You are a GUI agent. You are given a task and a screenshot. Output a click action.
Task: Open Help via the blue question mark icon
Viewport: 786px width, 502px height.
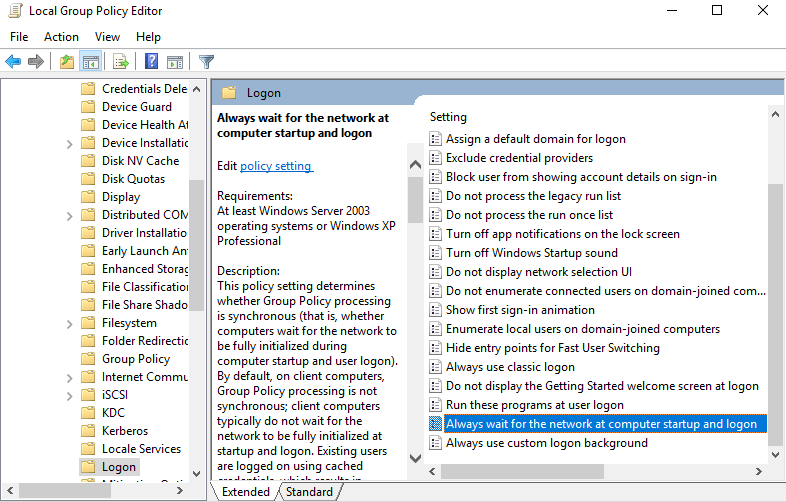(152, 62)
